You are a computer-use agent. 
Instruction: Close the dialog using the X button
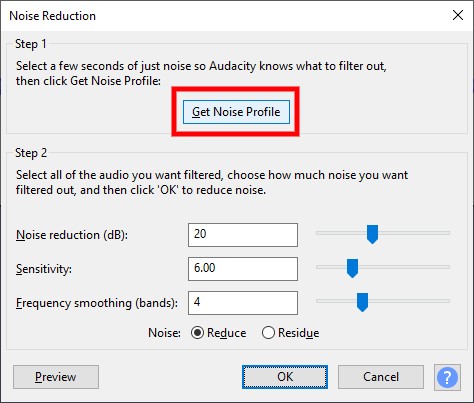point(458,15)
